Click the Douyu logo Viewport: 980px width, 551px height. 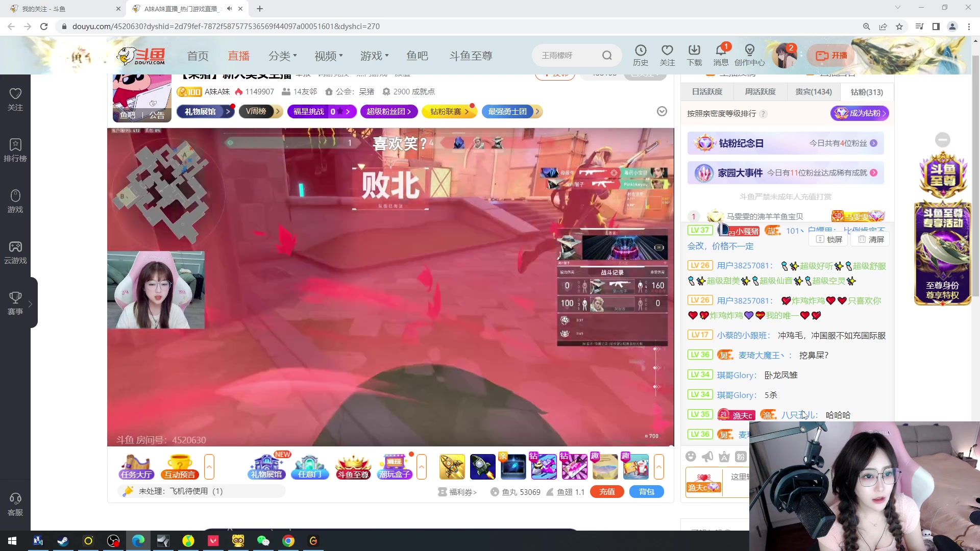pyautogui.click(x=141, y=56)
